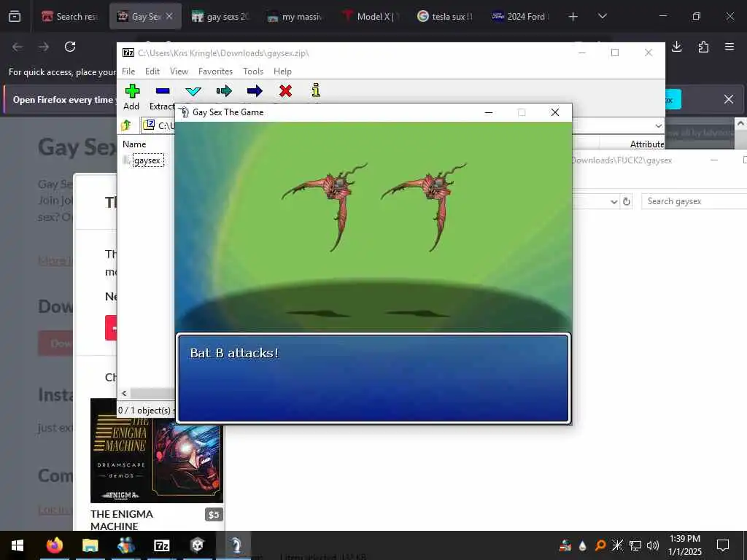Expand the 7-Zip address bar dropdown

(659, 125)
